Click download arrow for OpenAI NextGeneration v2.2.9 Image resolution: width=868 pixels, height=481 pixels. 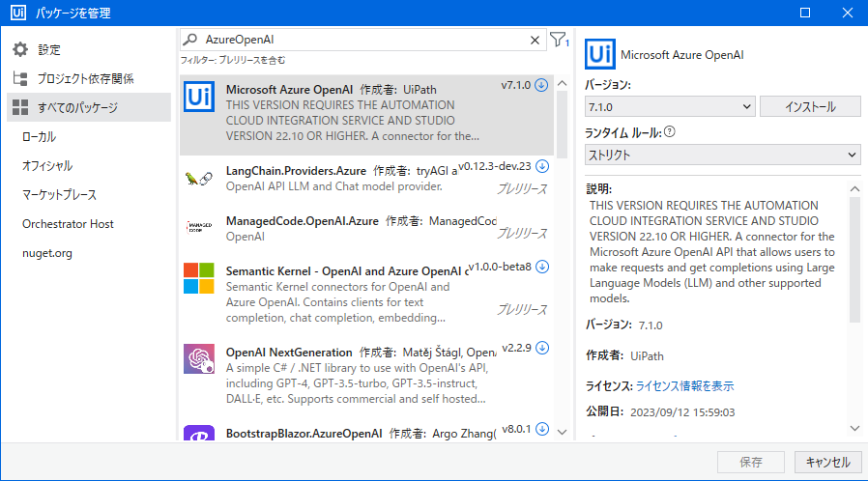pos(542,347)
